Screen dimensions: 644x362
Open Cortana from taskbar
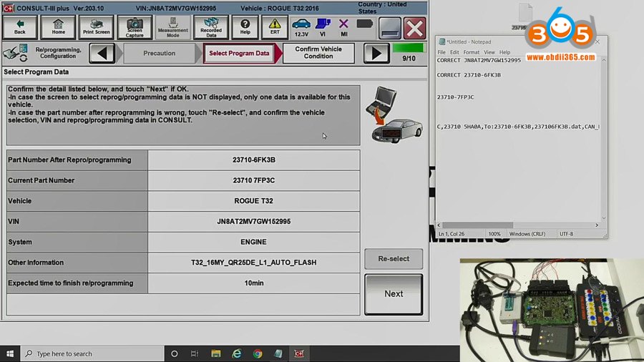(x=174, y=353)
